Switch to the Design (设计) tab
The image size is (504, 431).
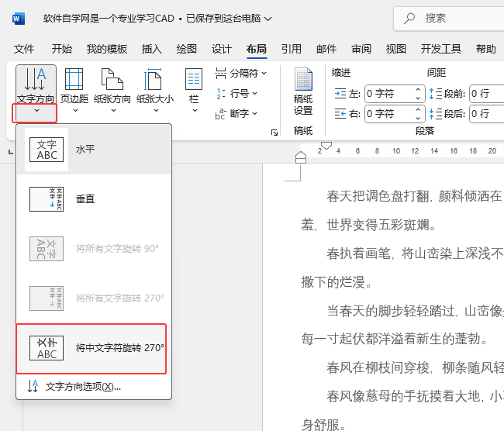point(222,49)
